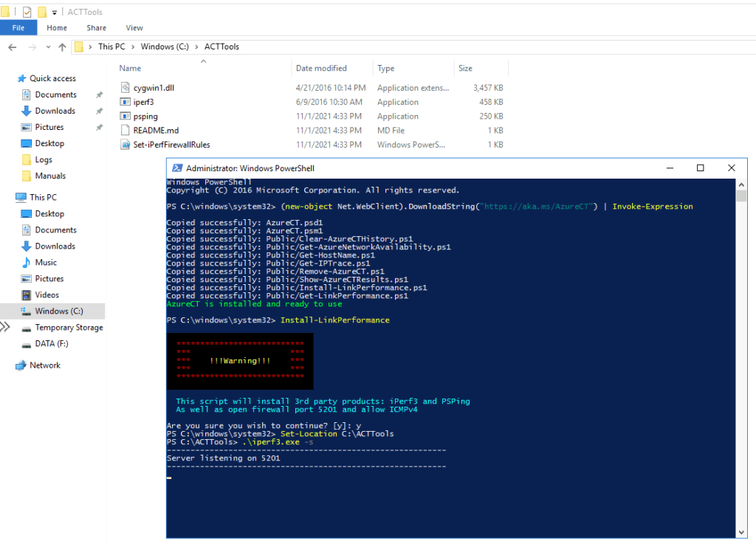The height and width of the screenshot is (544, 756).
Task: Open the Share ribbon tab
Action: [97, 28]
